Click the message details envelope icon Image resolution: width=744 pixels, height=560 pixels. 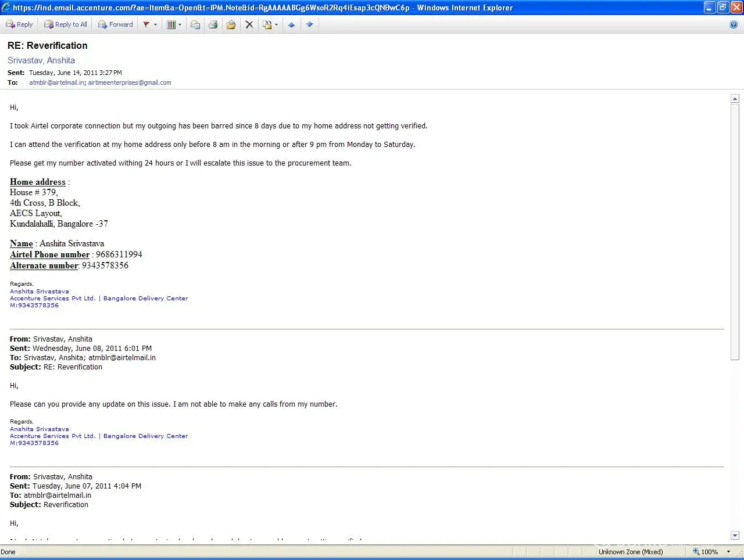(x=195, y=24)
